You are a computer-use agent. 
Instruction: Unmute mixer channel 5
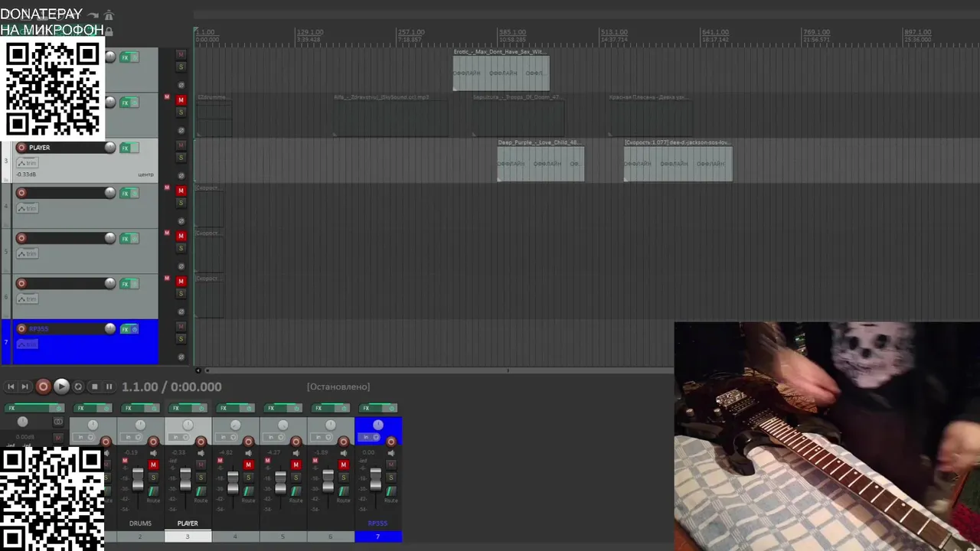coord(296,465)
